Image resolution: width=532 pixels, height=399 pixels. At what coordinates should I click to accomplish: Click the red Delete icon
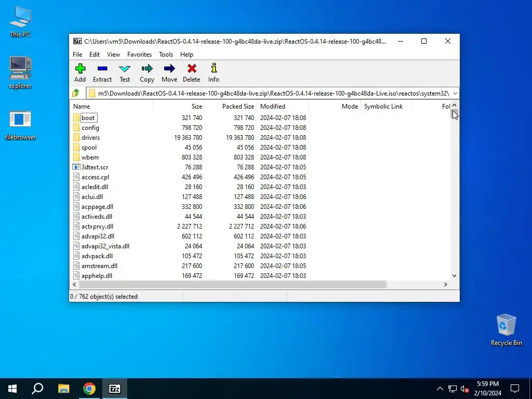tap(192, 69)
